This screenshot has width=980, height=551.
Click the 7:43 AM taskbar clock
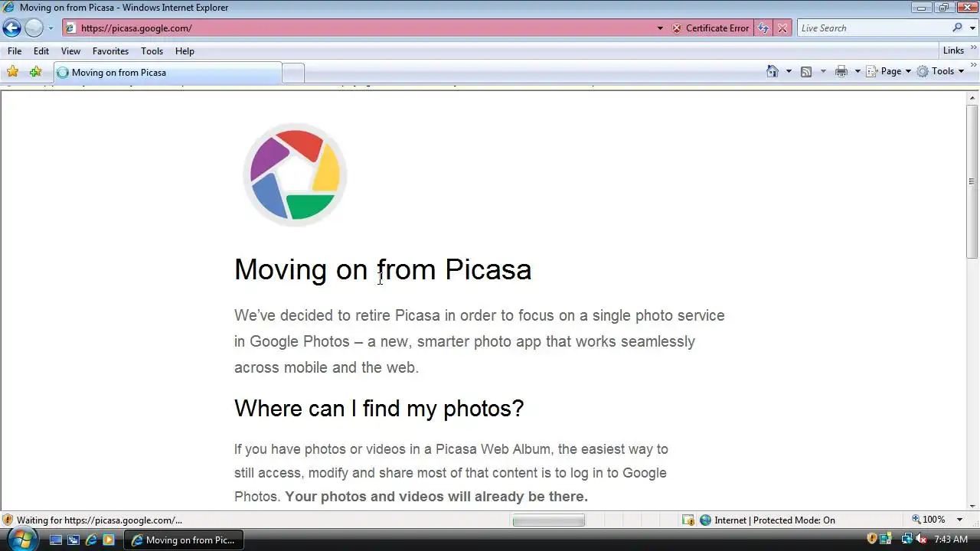pos(951,540)
